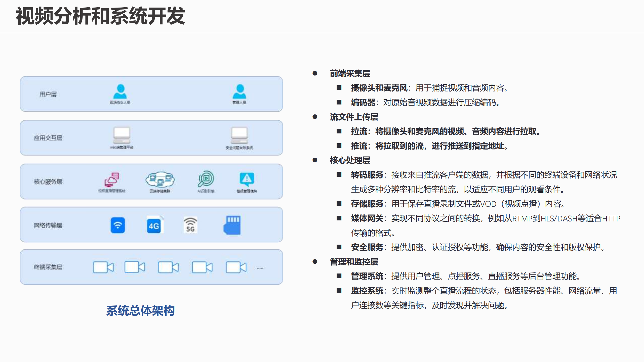Screen dimensions: 644x362
Task: Click the last camera icon before the ellipsis
Action: [x=236, y=267]
